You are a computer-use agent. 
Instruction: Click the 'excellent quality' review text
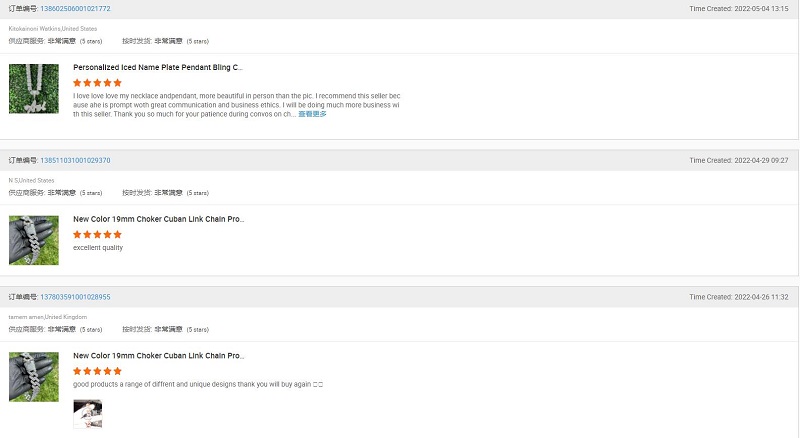(x=98, y=247)
